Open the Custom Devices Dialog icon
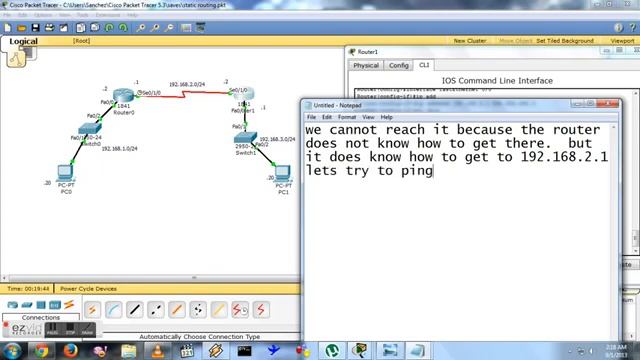The width and height of the screenshot is (640, 360). (x=200, y=28)
